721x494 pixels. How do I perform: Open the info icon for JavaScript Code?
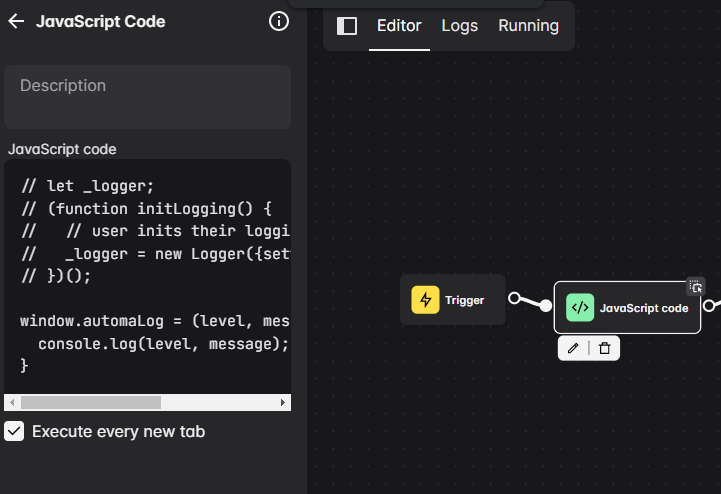point(279,21)
